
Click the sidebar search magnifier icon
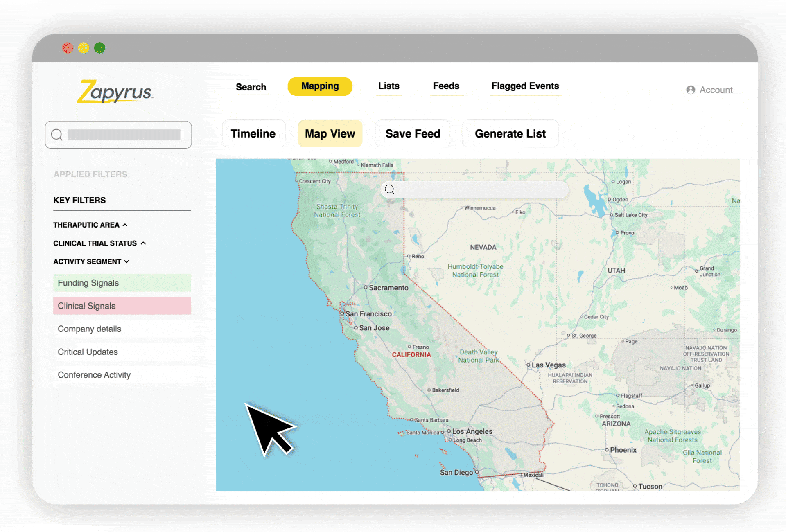(x=57, y=135)
